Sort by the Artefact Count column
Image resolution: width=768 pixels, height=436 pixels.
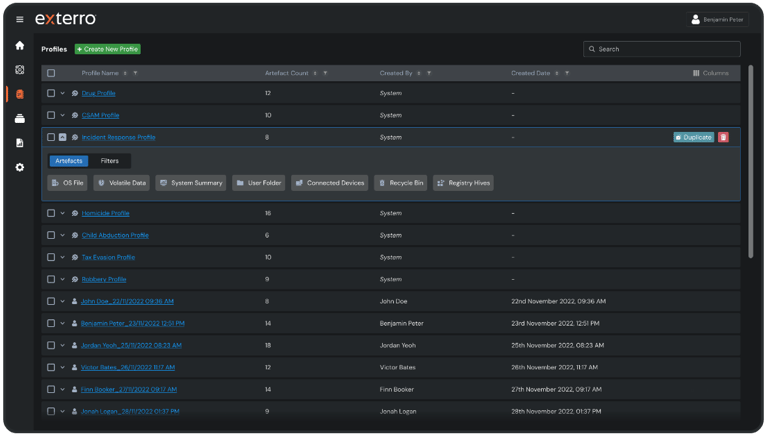point(316,73)
